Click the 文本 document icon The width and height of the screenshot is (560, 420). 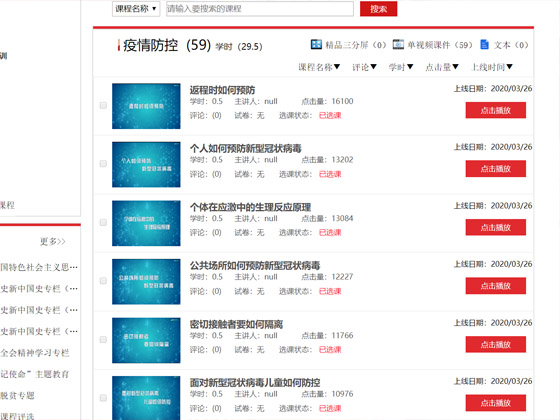(x=485, y=44)
